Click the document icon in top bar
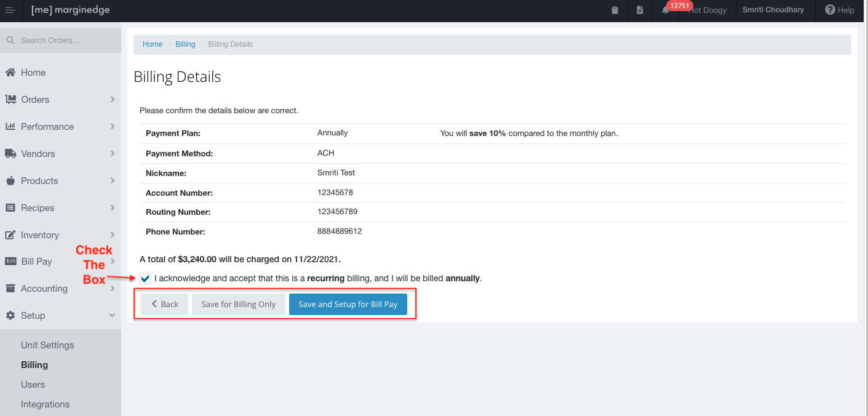Image resolution: width=868 pixels, height=416 pixels. [x=640, y=10]
